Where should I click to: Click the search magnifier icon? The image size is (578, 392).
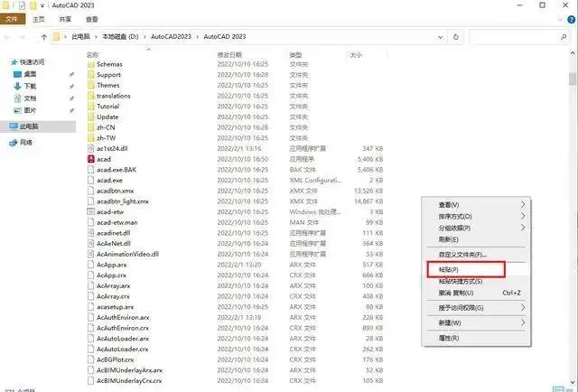pyautogui.click(x=564, y=37)
